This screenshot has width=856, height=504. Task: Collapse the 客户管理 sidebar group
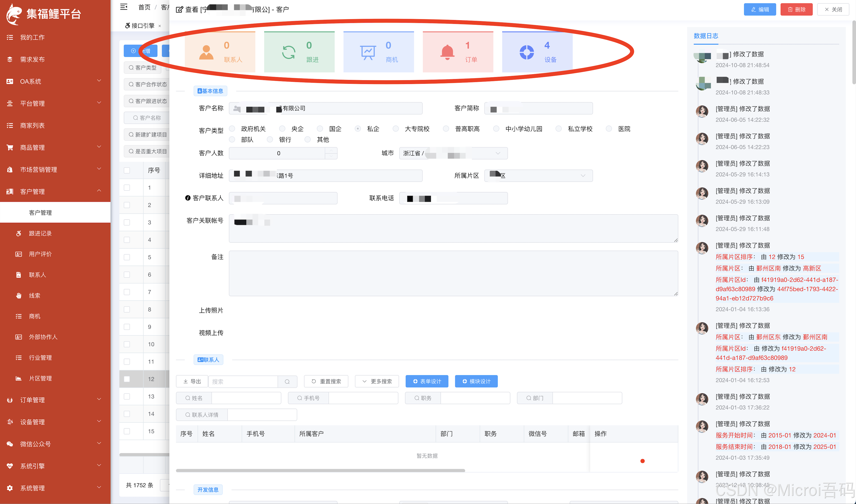point(55,191)
